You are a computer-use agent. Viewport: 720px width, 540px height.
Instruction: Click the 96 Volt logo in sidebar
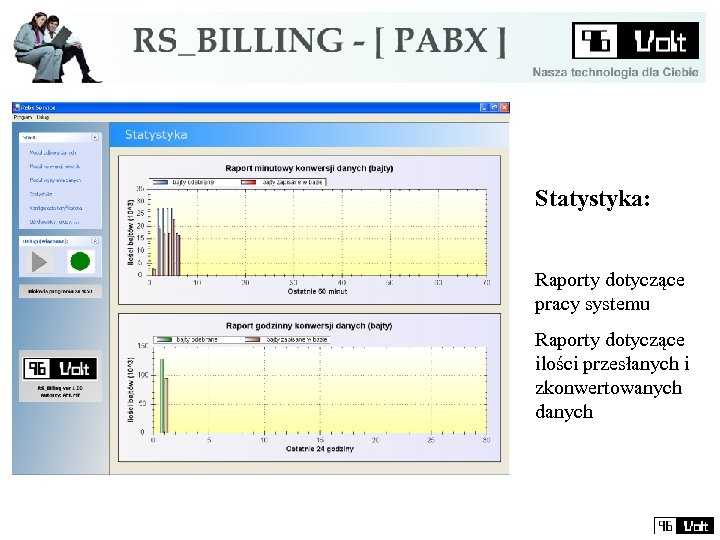point(60,369)
